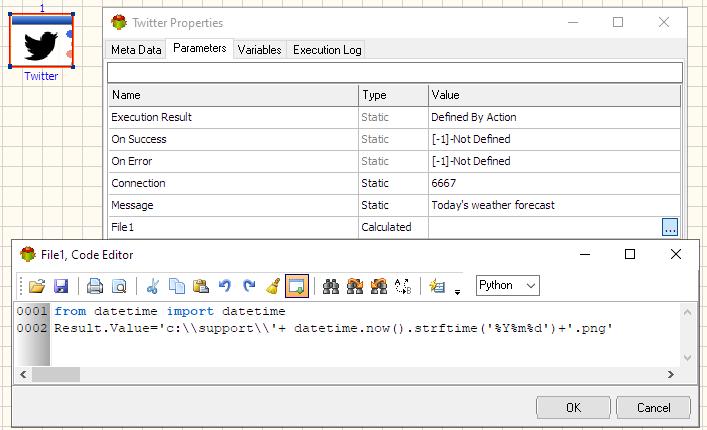Close the File1 Code Editor window
This screenshot has width=707, height=430.
pyautogui.click(x=675, y=255)
